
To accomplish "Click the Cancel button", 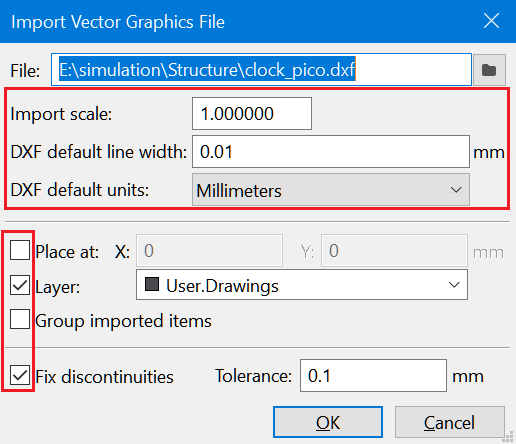I will (x=450, y=422).
